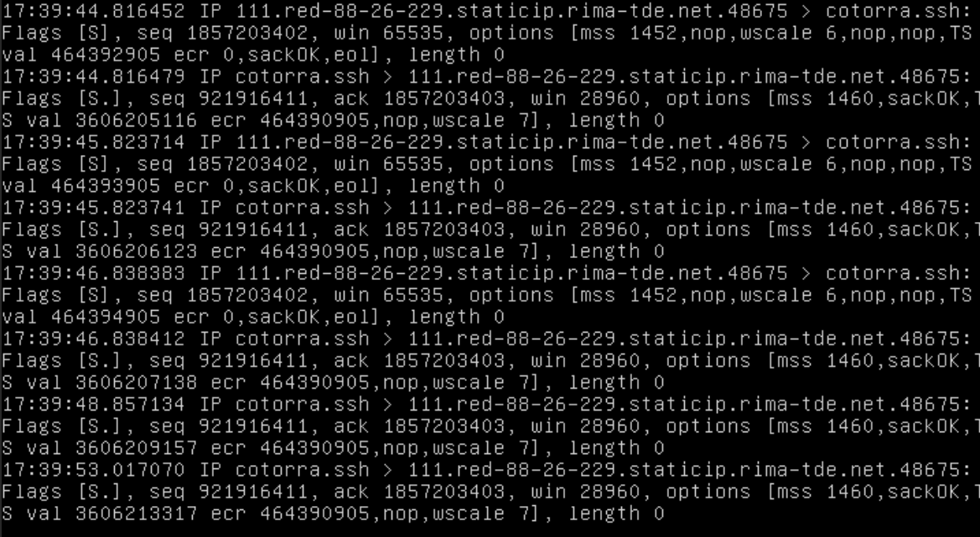Viewport: 980px width, 537px height.
Task: Click the TS value 464393905
Action: (106, 185)
